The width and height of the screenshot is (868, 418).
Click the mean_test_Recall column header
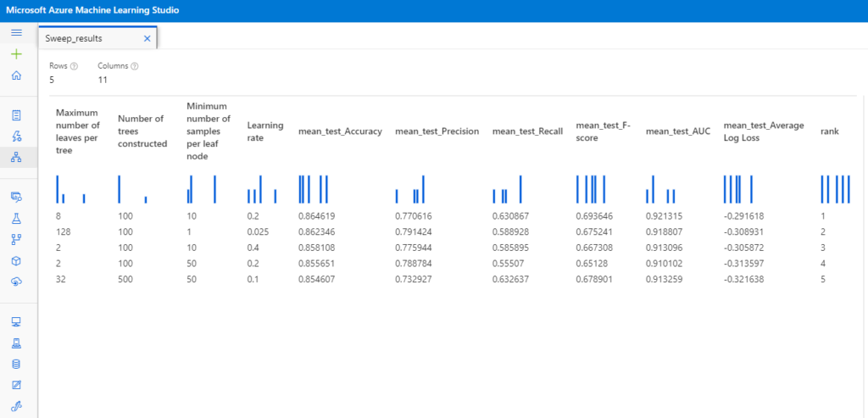[527, 131]
